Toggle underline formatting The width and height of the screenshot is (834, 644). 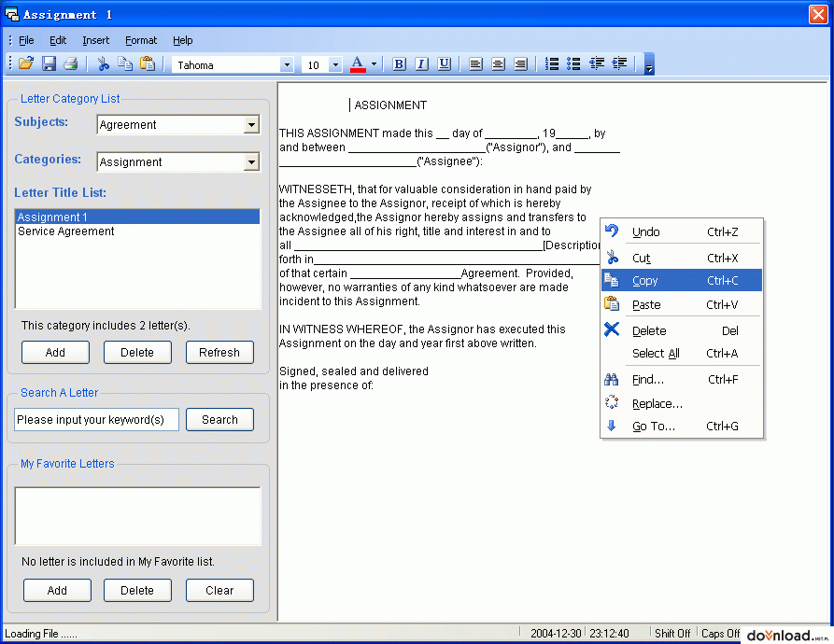click(445, 64)
